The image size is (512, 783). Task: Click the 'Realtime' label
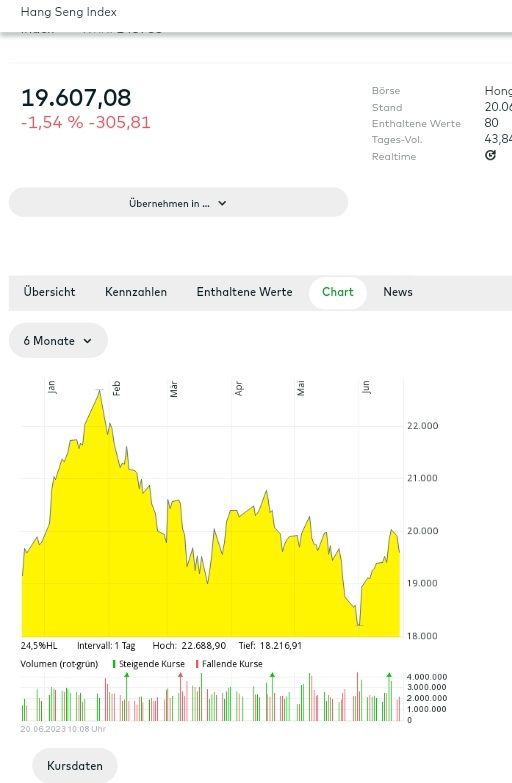pyautogui.click(x=394, y=157)
